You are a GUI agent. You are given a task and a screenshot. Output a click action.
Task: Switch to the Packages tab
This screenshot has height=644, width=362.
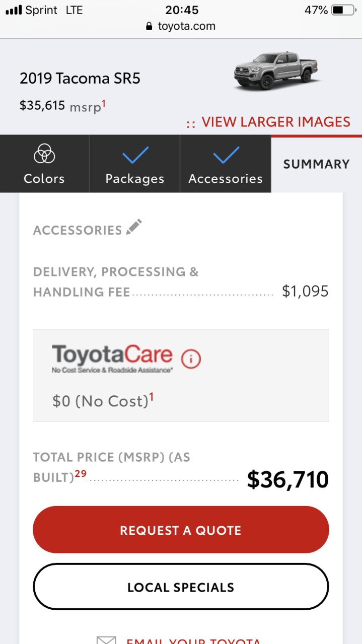(135, 164)
